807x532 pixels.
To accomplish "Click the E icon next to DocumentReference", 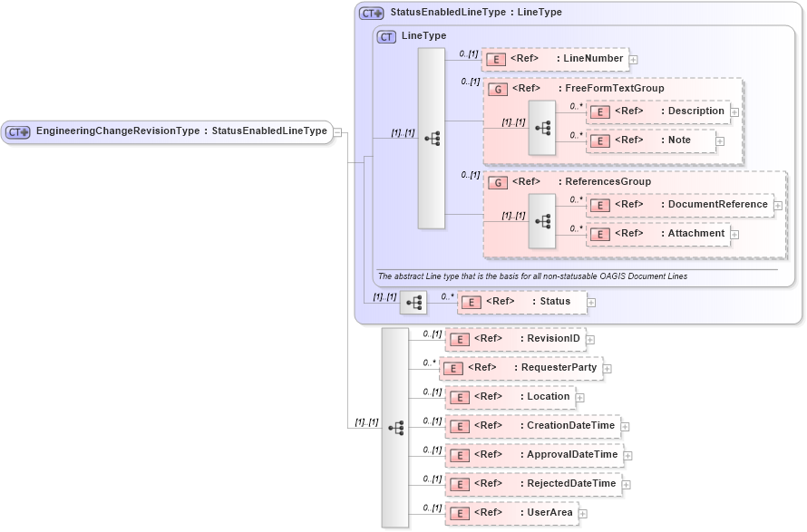I will tap(598, 205).
